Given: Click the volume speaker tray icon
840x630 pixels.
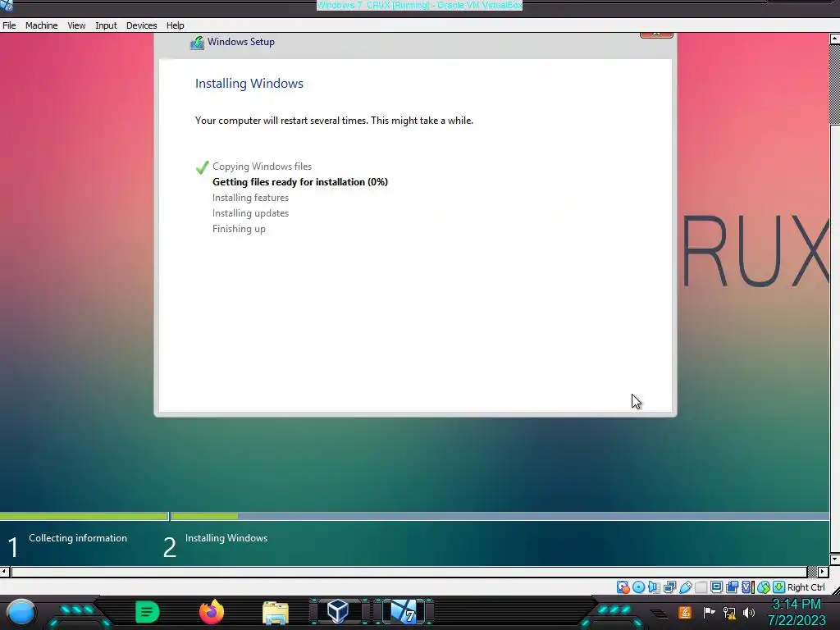Looking at the screenshot, I should point(748,612).
